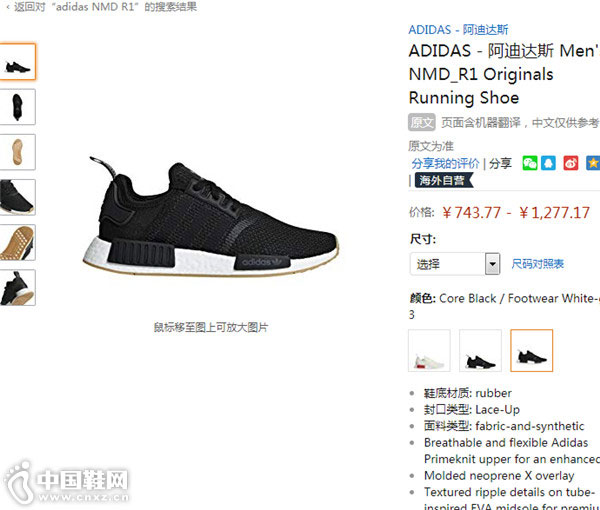Open the ADIDAS - 阿迪达斯 brand link
The height and width of the screenshot is (510, 600).
click(x=458, y=30)
